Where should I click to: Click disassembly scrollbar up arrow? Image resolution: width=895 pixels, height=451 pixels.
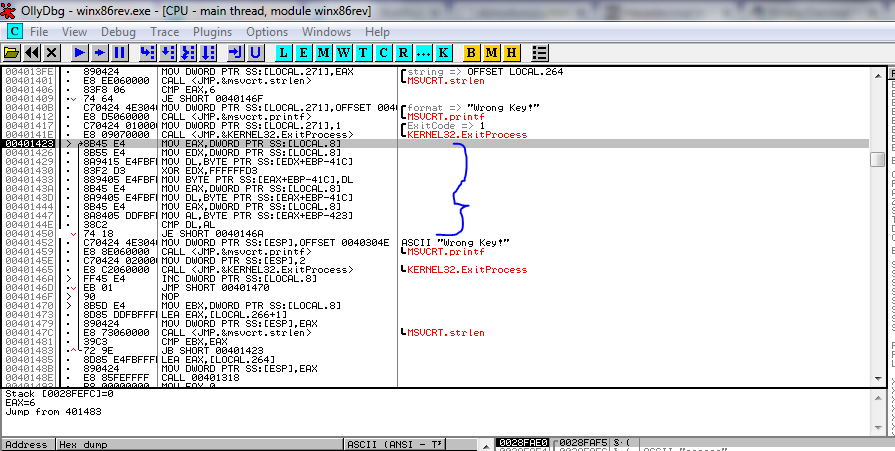(877, 75)
